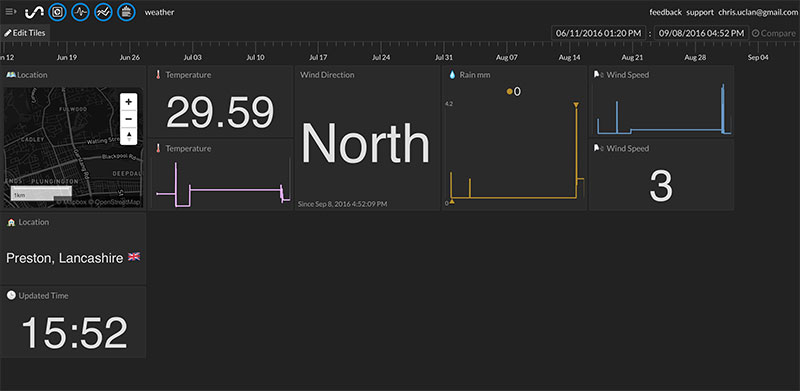Click the weather bucket name

[159, 12]
